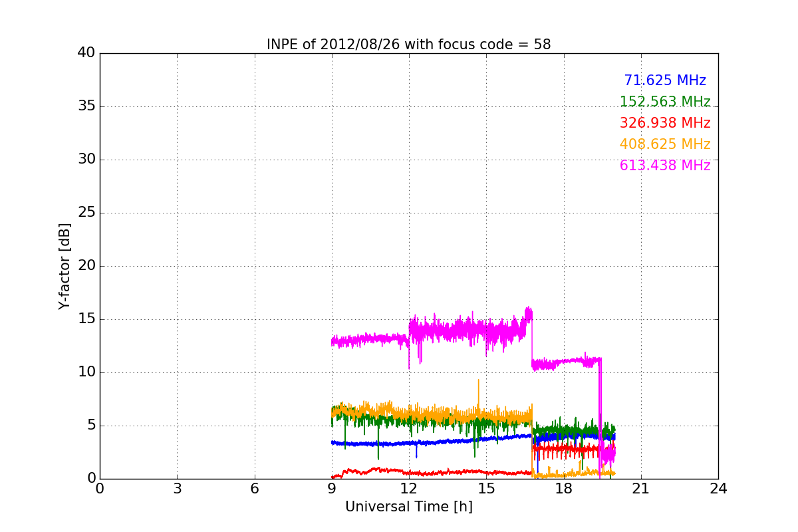This screenshot has height=532, width=798.
Task: Select the red '326.938 MHz' legend label
Action: click(x=665, y=123)
